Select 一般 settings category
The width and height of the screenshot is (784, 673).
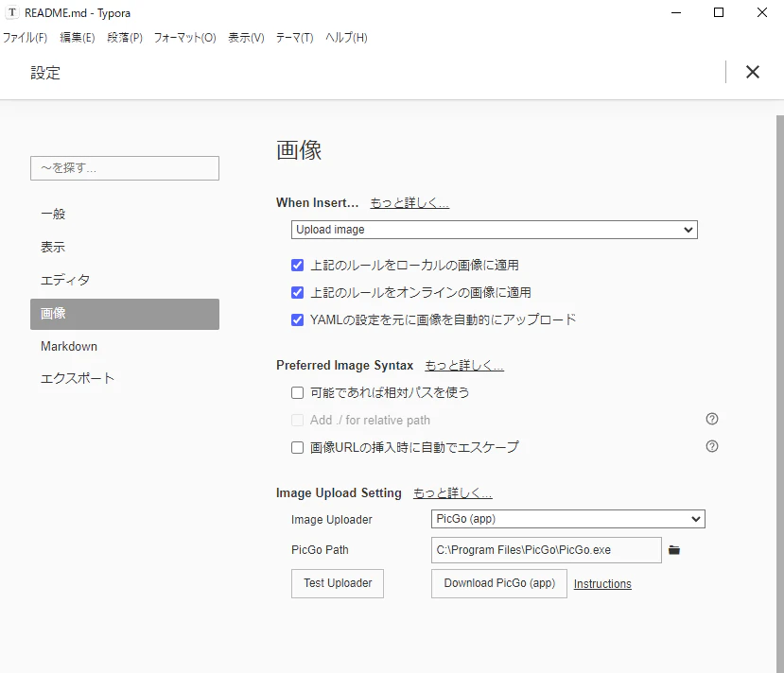[125, 214]
